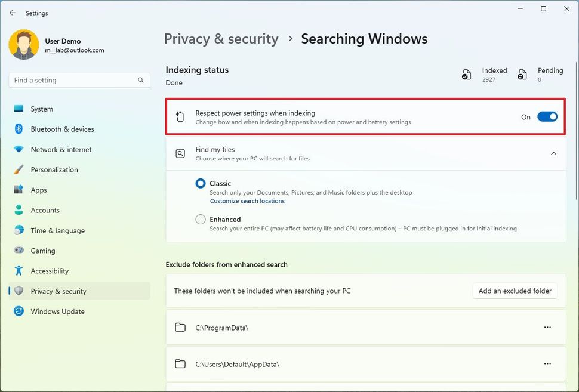Open Customize search locations link
This screenshot has height=392, width=579.
point(248,200)
